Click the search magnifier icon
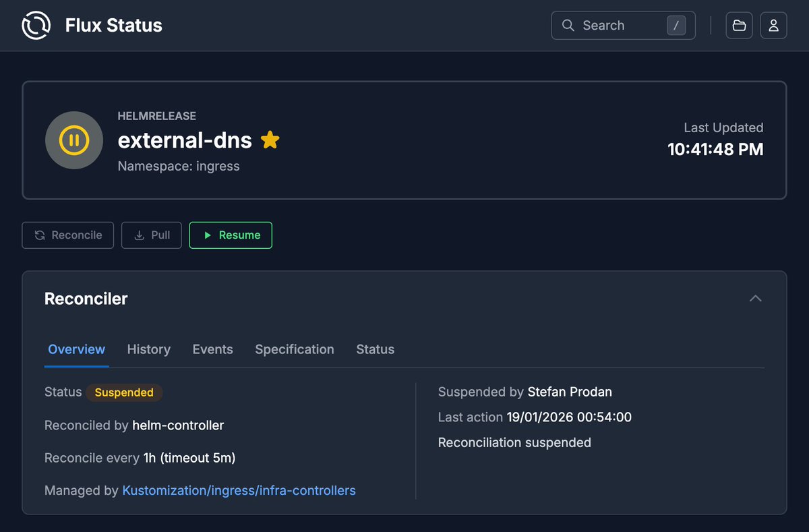This screenshot has width=809, height=532. [x=568, y=26]
